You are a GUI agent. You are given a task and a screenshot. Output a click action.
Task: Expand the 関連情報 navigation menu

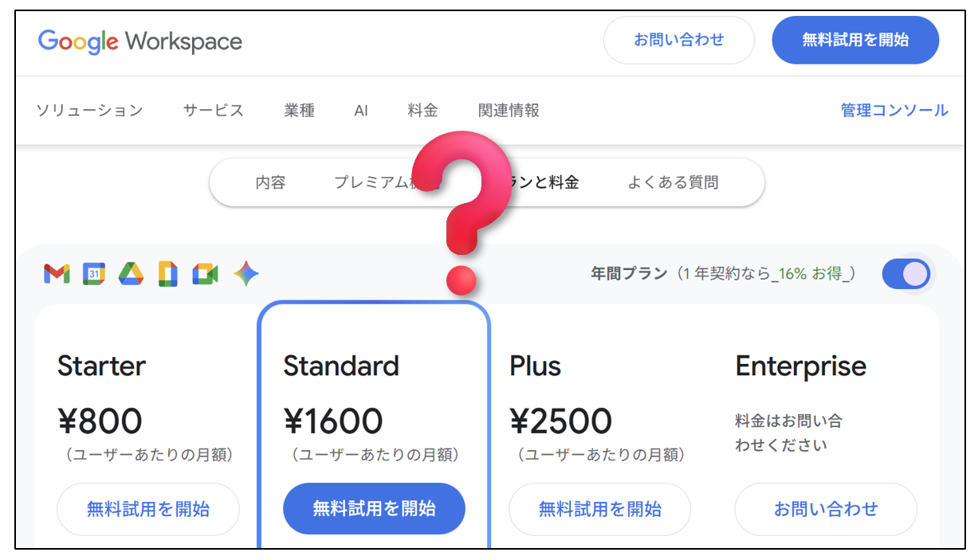[x=509, y=111]
